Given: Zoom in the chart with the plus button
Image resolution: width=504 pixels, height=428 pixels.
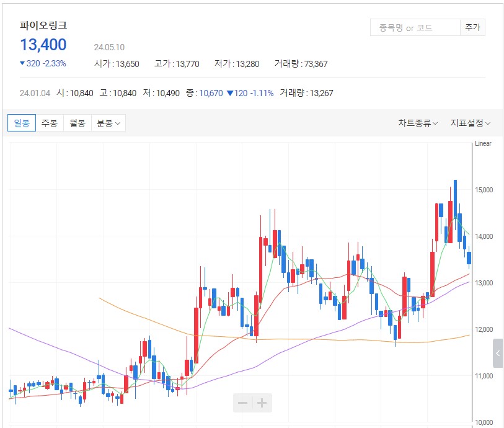Looking at the screenshot, I should point(262,403).
